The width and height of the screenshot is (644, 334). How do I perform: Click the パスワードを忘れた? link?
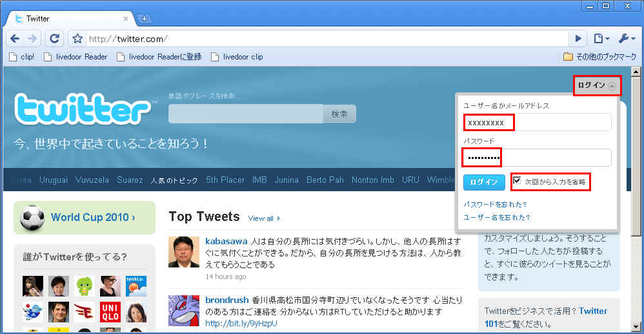pos(495,204)
